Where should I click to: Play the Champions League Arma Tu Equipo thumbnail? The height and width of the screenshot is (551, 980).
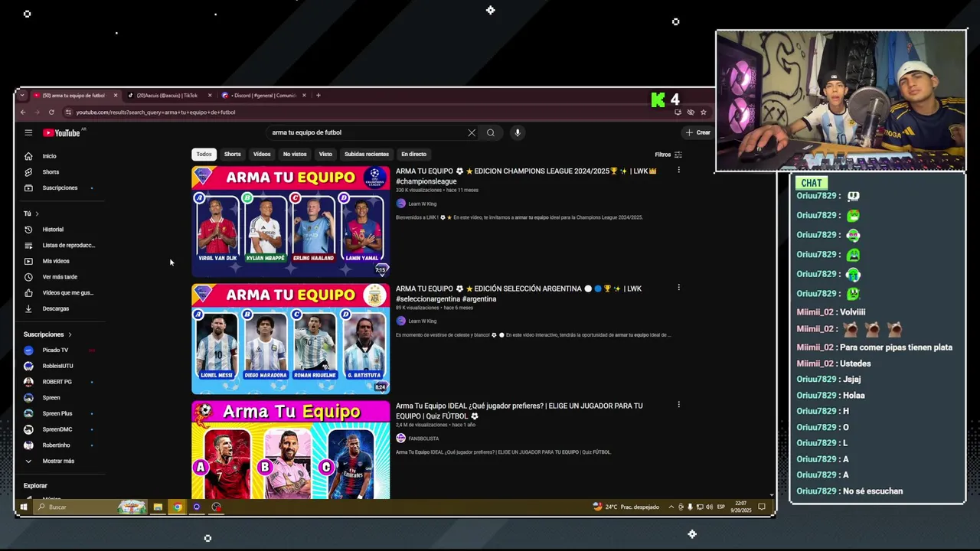[x=290, y=221]
